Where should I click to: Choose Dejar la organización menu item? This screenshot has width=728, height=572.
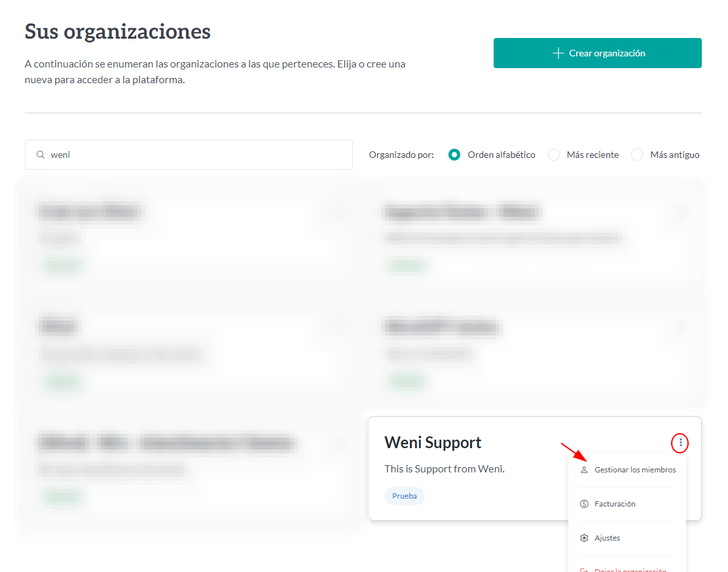630,569
